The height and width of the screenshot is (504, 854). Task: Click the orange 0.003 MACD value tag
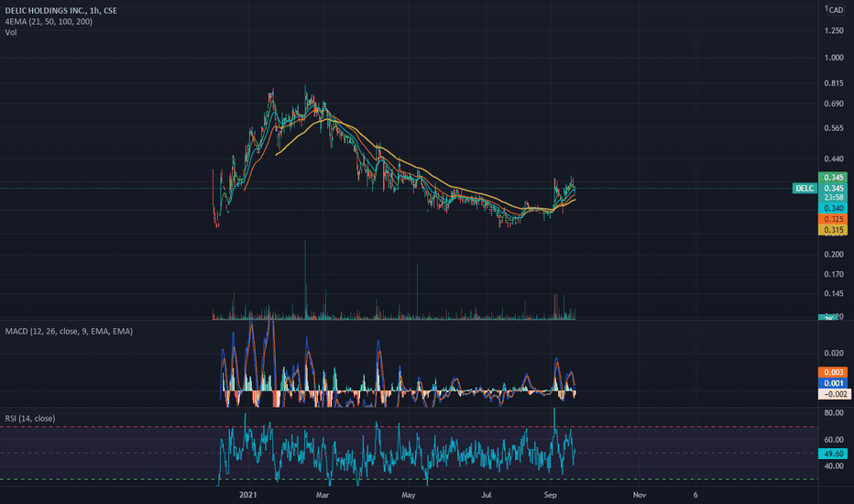click(x=833, y=372)
